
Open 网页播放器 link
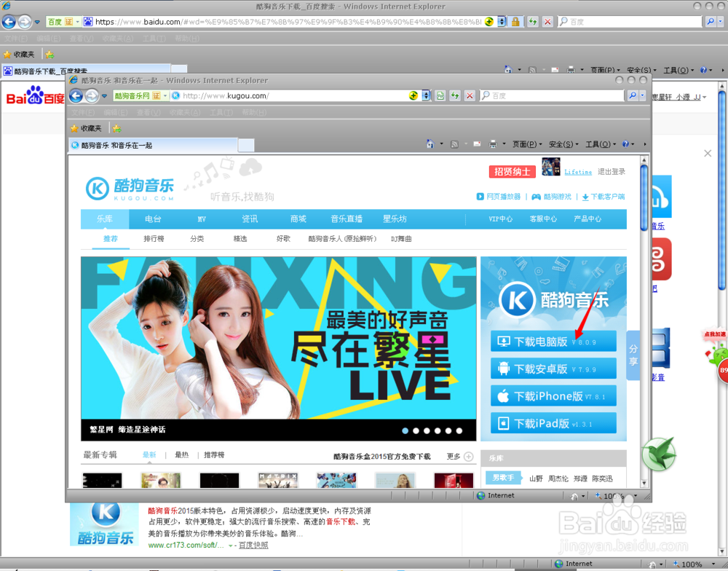(x=499, y=197)
